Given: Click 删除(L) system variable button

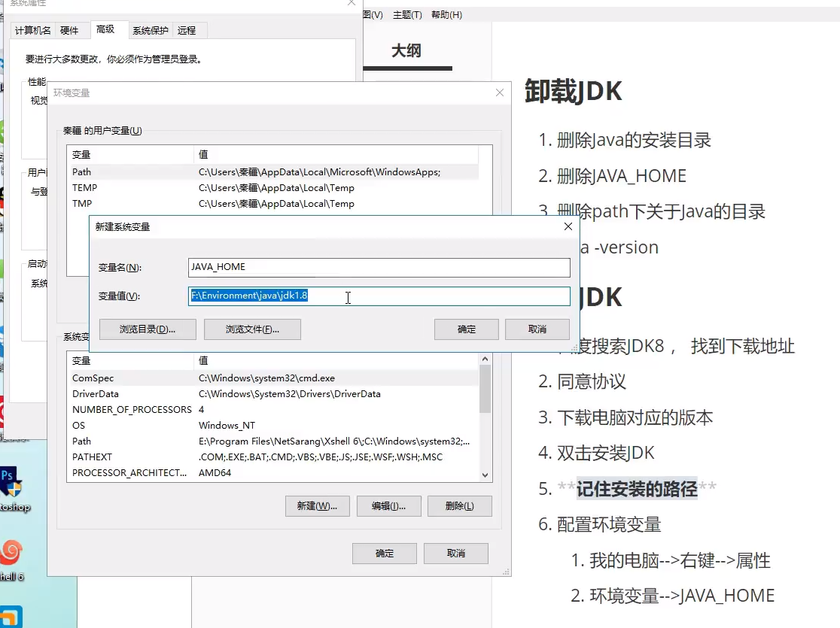Looking at the screenshot, I should 460,506.
